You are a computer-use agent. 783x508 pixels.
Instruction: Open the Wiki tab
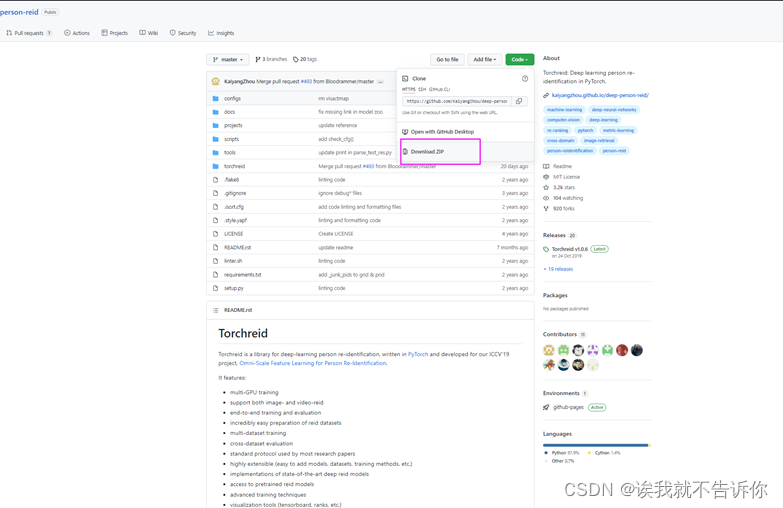pos(149,33)
